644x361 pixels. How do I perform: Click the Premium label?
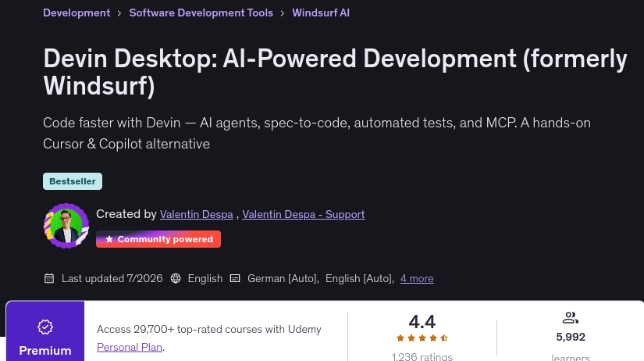pos(45,351)
